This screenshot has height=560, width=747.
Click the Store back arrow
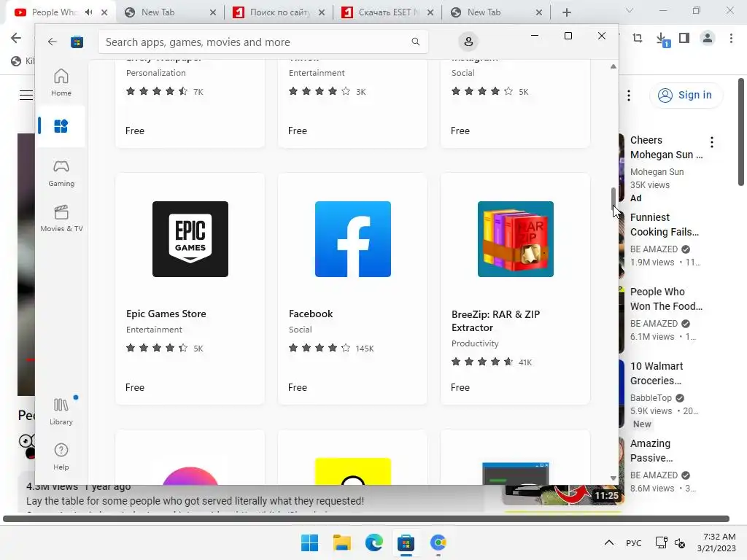pyautogui.click(x=53, y=42)
